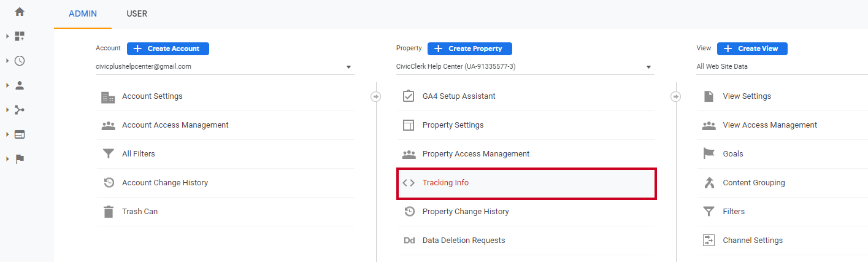Click the Account Settings building icon
868x262 pixels.
coord(109,96)
